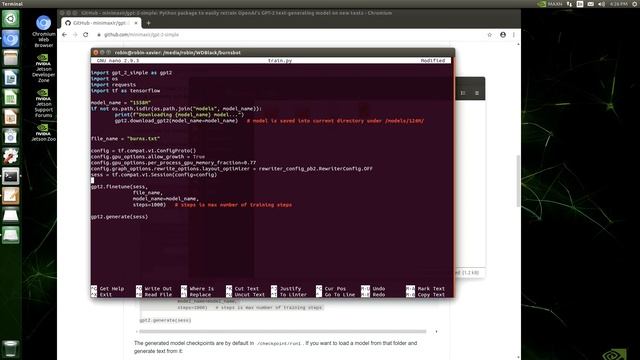
Task: Click the train.py filename in nano title bar
Action: (x=280, y=60)
